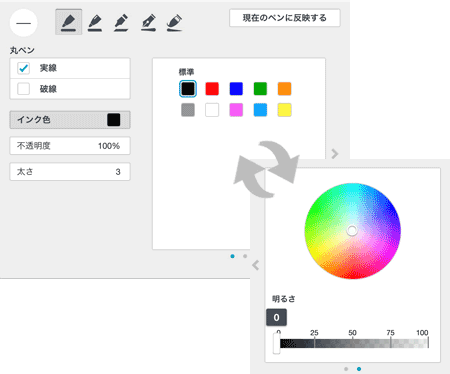Pick the orange color swatch
This screenshot has height=374, width=450.
(x=284, y=89)
